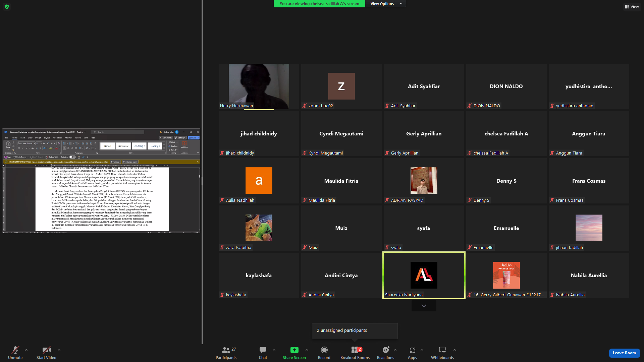Viewport: 644px width, 362px height.
Task: Open the Zoom security shield info
Action: click(7, 7)
